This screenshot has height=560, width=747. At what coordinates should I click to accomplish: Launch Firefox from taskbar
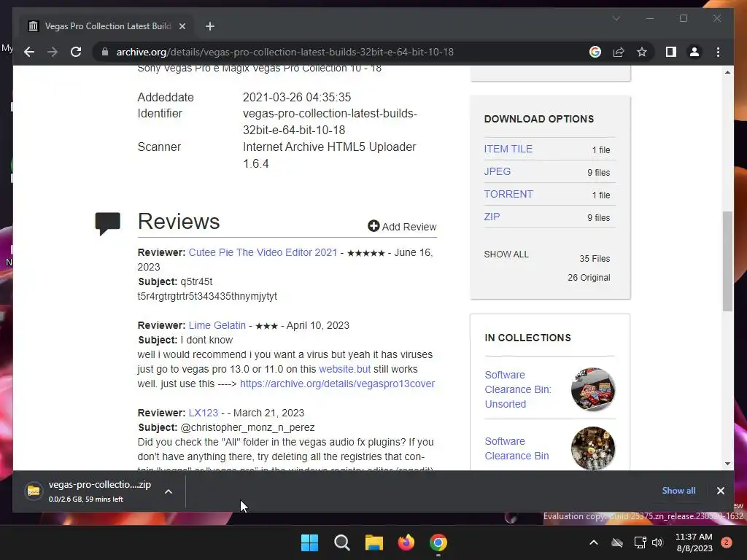click(406, 542)
